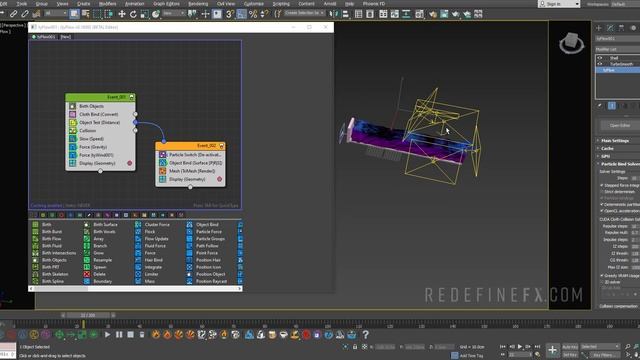The width and height of the screenshot is (640, 360).
Task: Click the Object Test (Distance) operator
Action: point(100,122)
